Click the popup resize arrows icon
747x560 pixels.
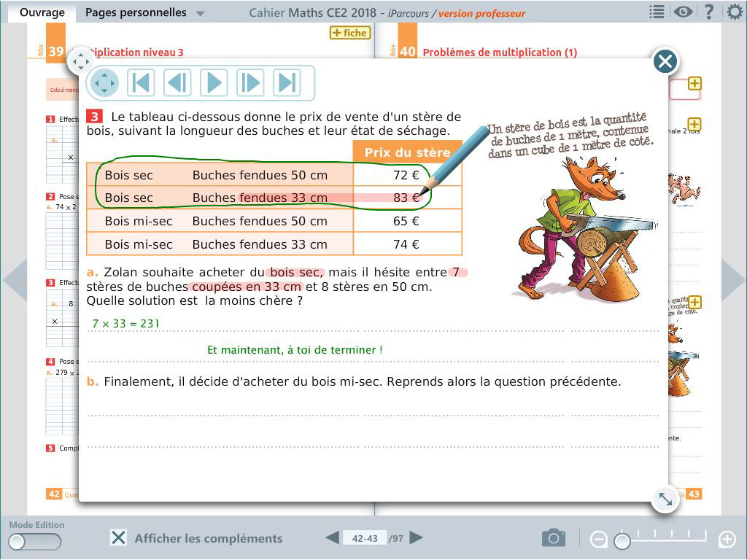[x=665, y=499]
